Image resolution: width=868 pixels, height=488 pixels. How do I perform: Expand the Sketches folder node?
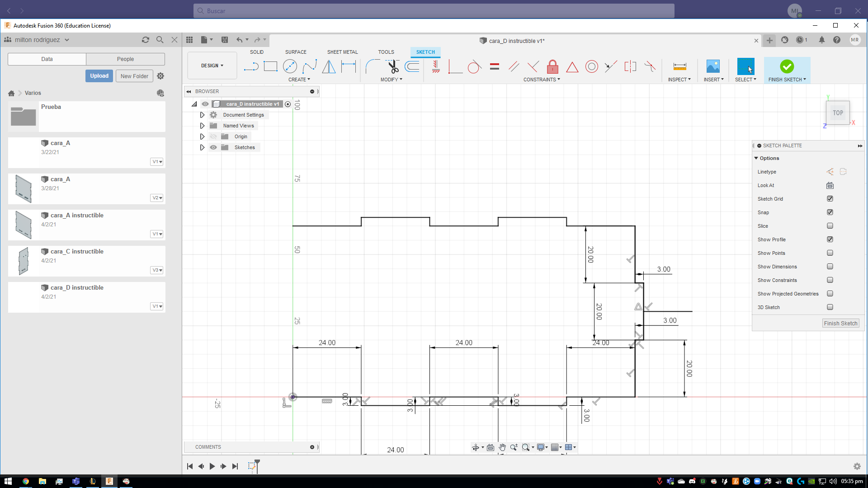point(202,147)
